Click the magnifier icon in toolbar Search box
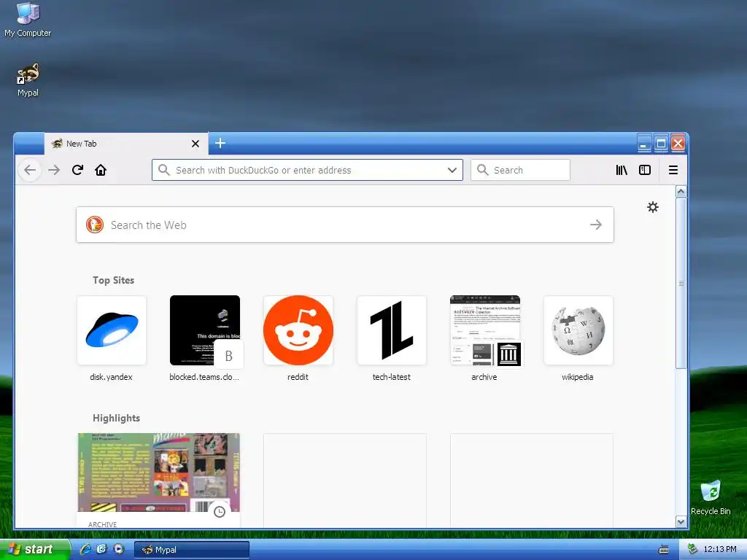747x560 pixels. (x=483, y=170)
